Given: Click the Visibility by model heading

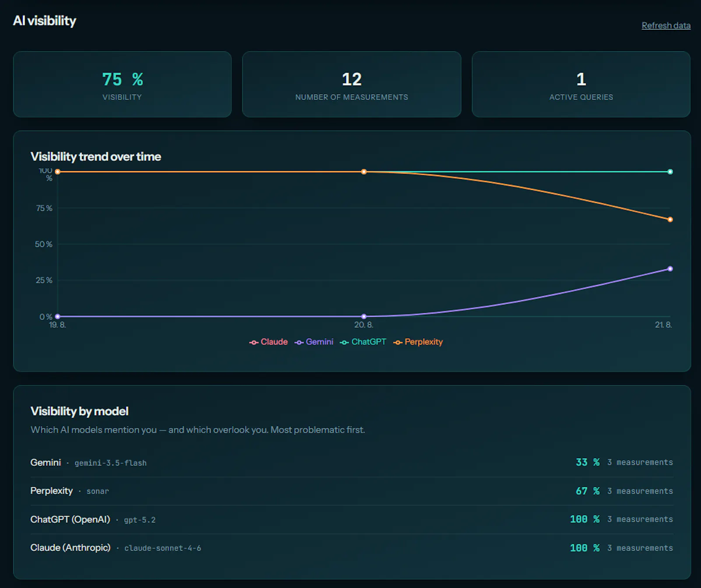Looking at the screenshot, I should tap(79, 411).
